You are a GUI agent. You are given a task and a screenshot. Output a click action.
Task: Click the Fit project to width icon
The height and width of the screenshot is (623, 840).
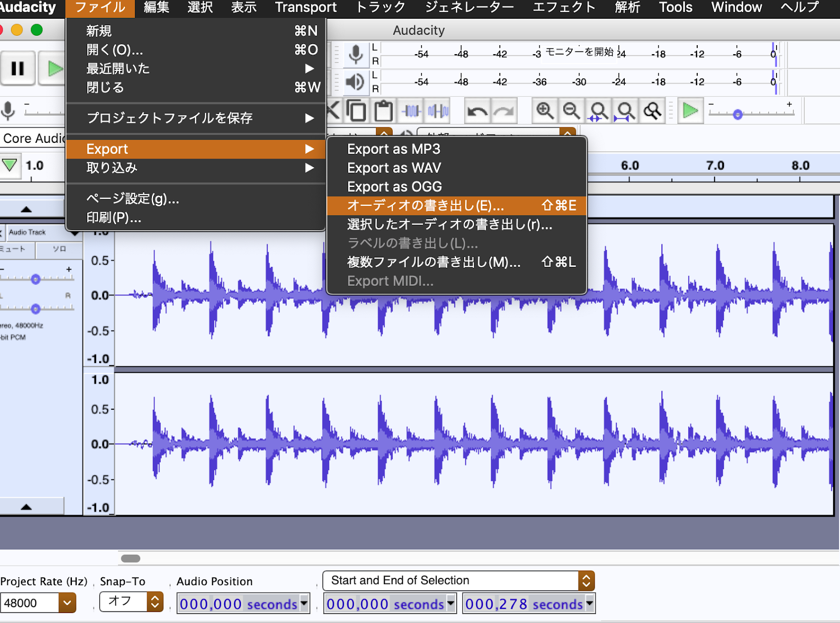click(x=625, y=111)
